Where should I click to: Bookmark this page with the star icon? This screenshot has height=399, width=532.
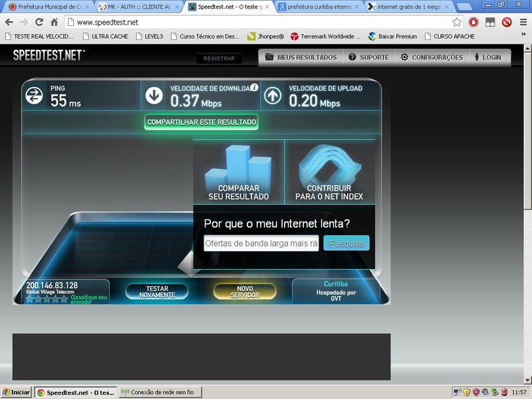457,23
